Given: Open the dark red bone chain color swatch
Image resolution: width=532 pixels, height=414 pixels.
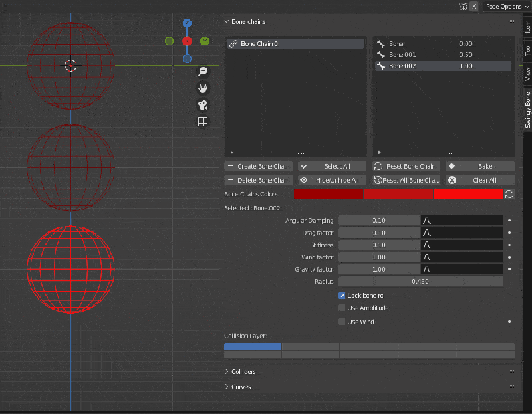Looking at the screenshot, I should (x=329, y=194).
